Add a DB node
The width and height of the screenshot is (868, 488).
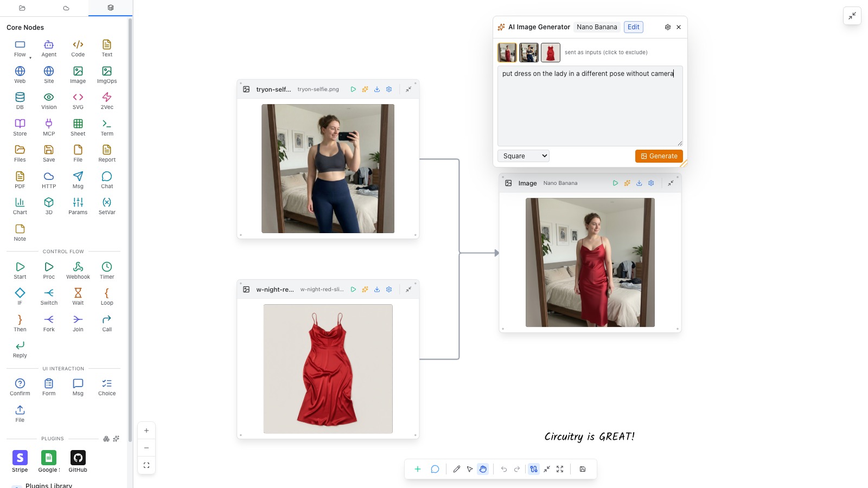point(20,101)
